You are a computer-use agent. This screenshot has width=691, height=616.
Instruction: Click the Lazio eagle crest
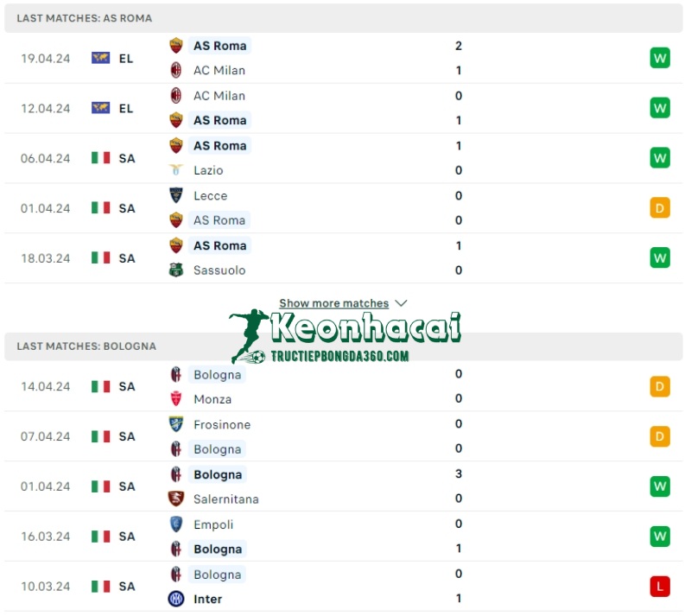(176, 170)
